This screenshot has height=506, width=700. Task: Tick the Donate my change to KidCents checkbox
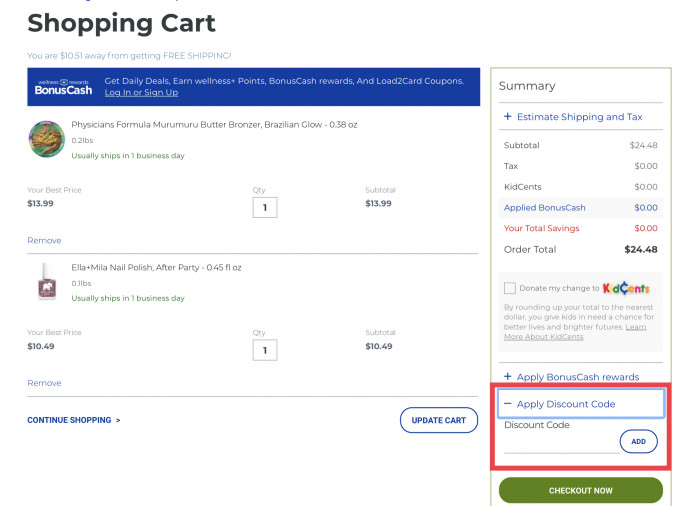click(510, 288)
